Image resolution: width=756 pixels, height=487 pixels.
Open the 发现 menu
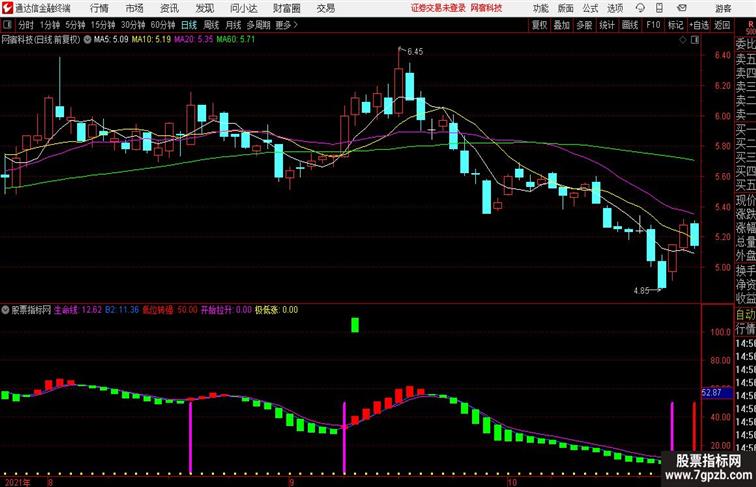pyautogui.click(x=204, y=8)
